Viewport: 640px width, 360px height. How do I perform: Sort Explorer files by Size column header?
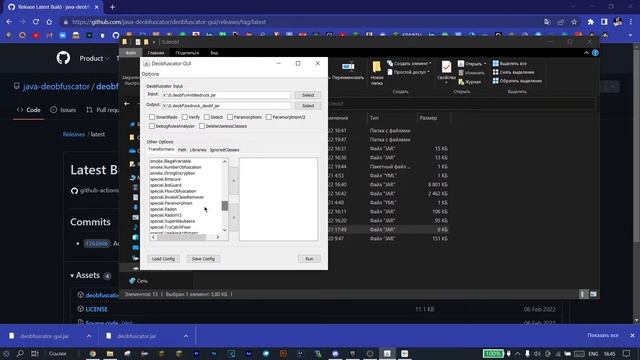pyautogui.click(x=433, y=118)
